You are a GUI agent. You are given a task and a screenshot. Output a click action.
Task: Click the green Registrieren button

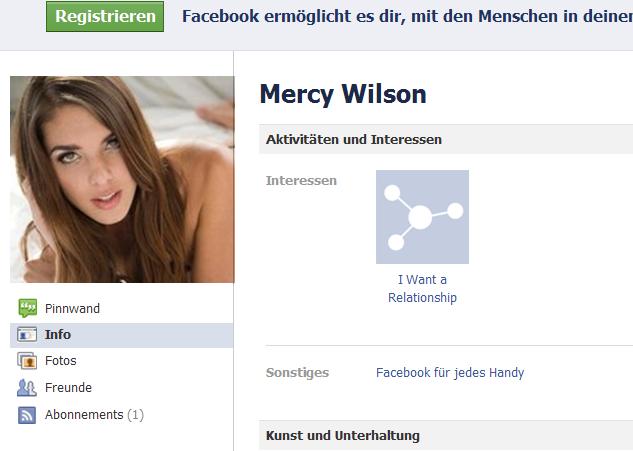click(x=105, y=17)
